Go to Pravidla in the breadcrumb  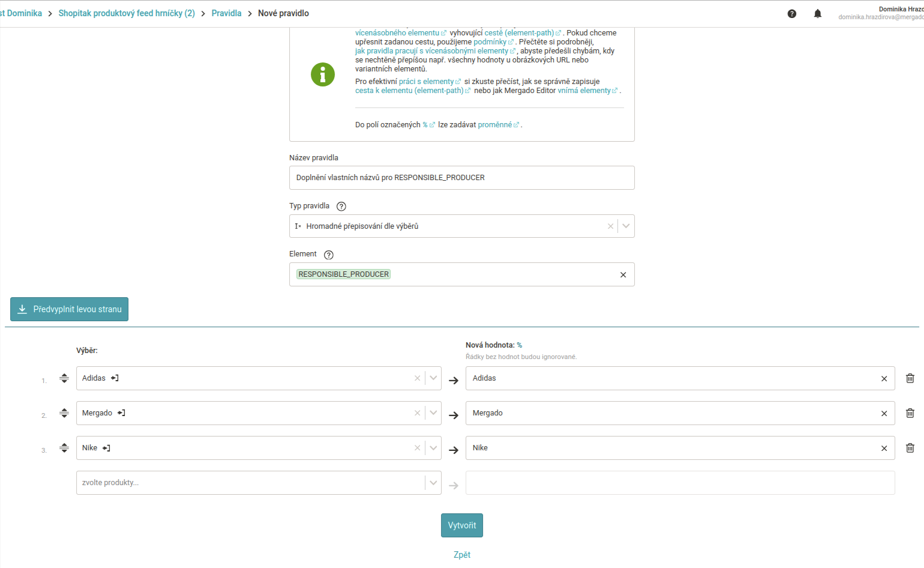[x=226, y=13]
